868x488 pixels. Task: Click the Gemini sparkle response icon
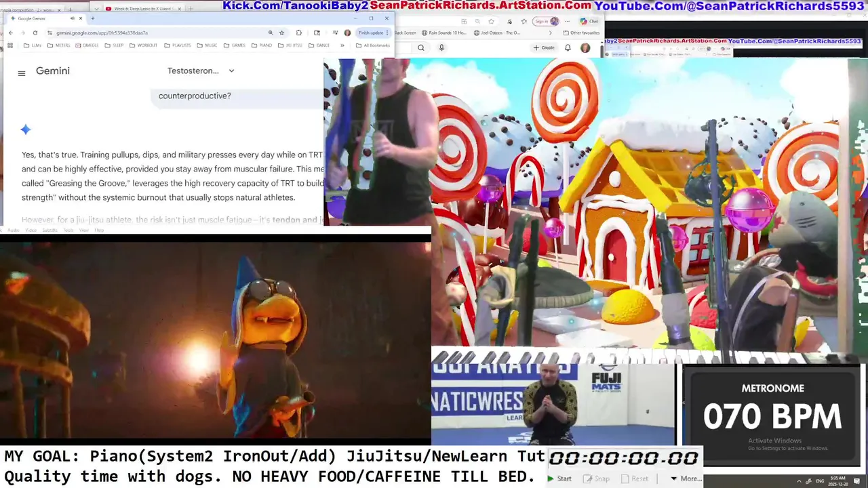point(25,129)
